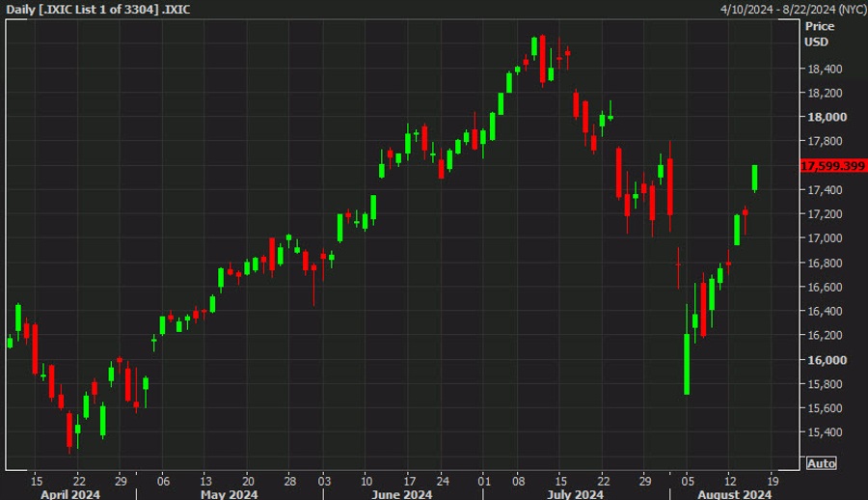Click the April 15 date tick label
The image size is (868, 500).
[37, 481]
